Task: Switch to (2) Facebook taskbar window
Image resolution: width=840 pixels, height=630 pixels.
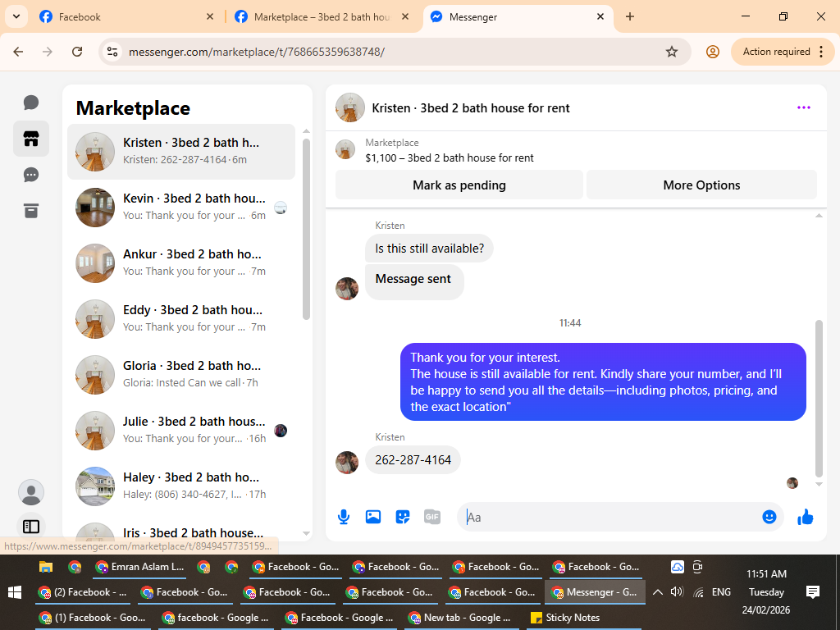Action: (x=84, y=592)
